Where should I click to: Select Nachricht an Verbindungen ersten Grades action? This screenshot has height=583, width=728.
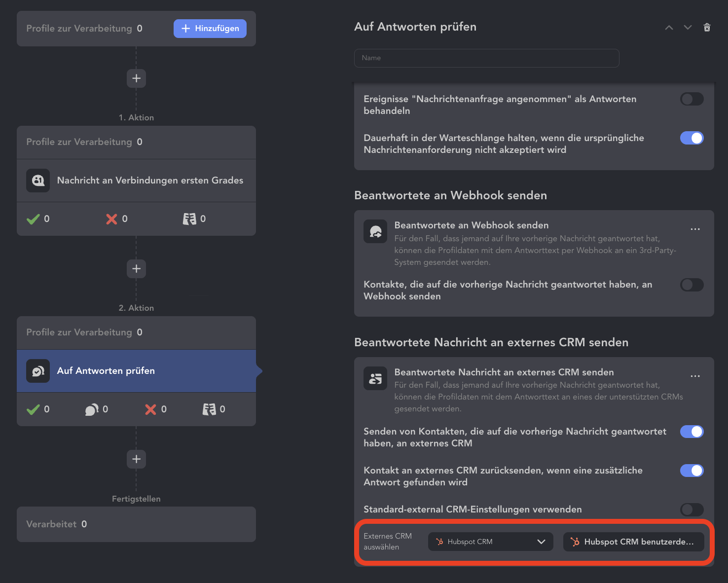point(136,181)
